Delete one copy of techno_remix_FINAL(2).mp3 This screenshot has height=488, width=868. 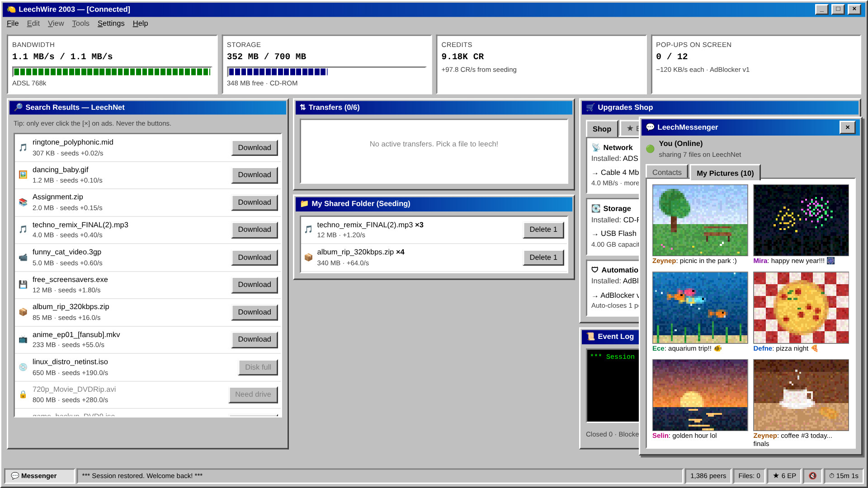[543, 230]
